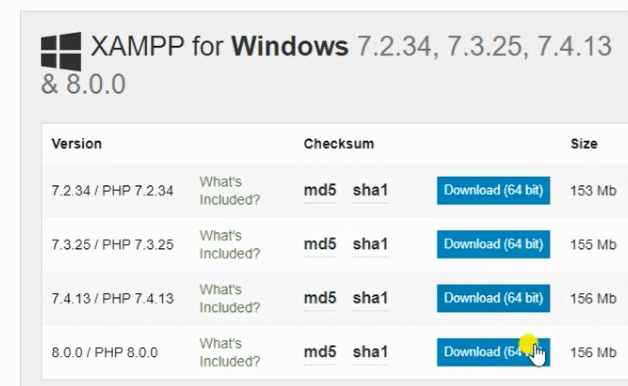Viewport: 628px width, 386px height.
Task: Click the Size column header
Action: point(584,144)
